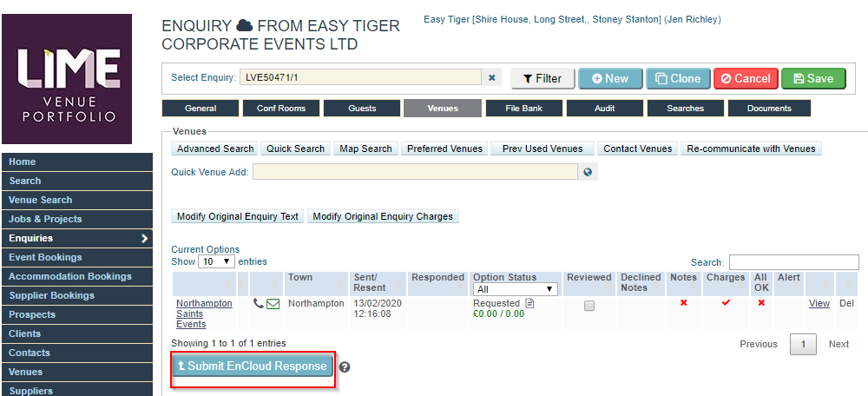Sort table by Alert column

[x=789, y=284]
